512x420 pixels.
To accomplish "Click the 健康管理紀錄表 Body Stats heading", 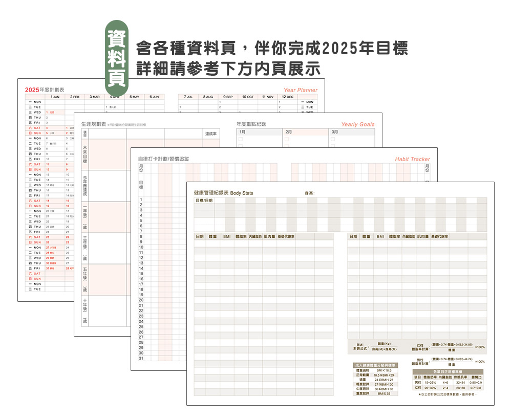I will (223, 193).
